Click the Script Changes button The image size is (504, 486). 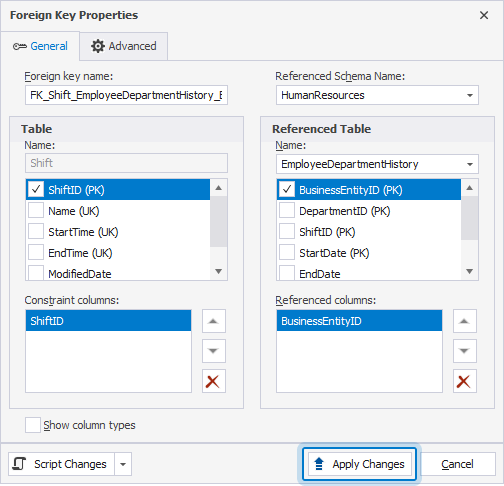tap(61, 464)
